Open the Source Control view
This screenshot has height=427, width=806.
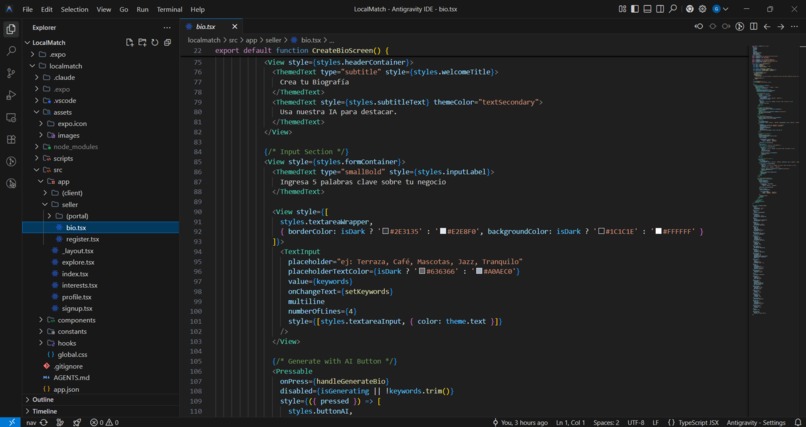coord(11,73)
